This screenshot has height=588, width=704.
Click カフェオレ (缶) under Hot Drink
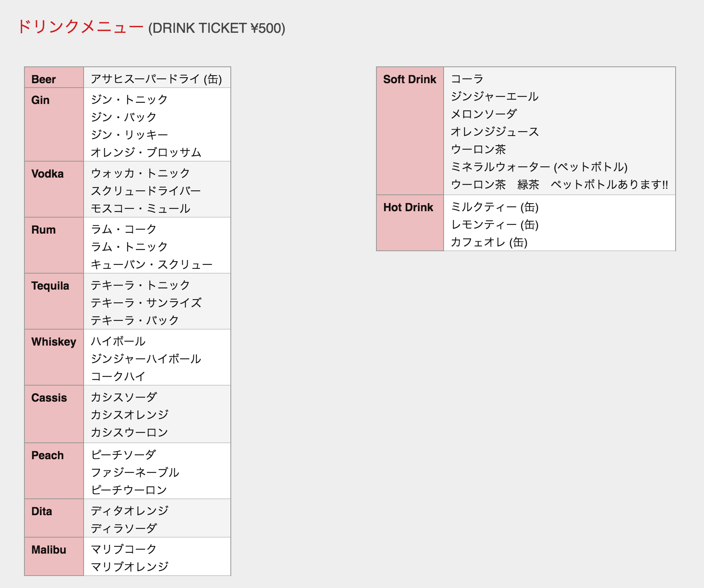point(489,242)
